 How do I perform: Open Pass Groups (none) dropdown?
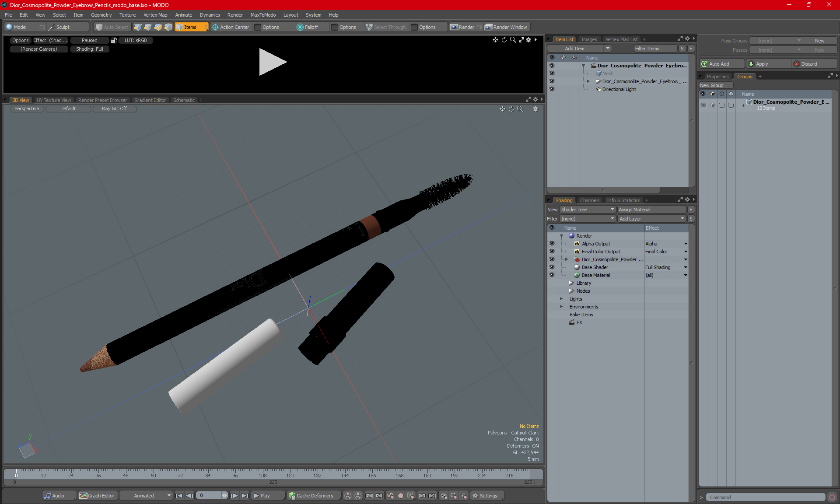point(776,41)
